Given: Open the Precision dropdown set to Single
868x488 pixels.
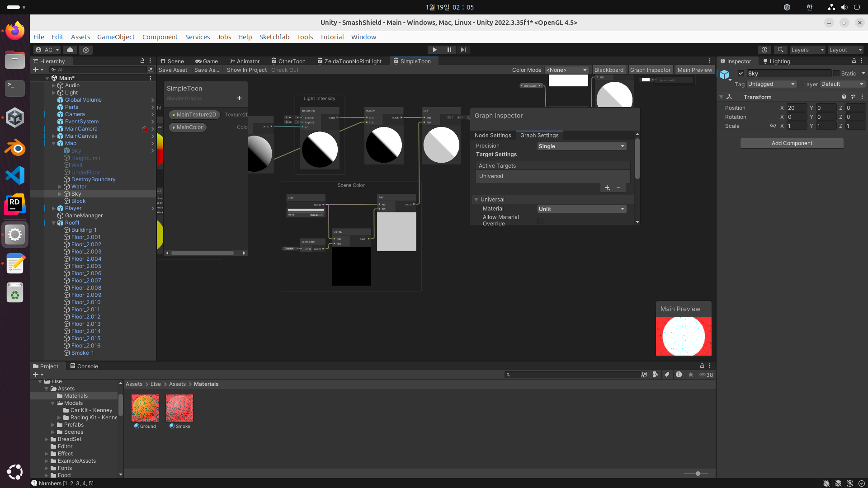Looking at the screenshot, I should click(x=581, y=146).
